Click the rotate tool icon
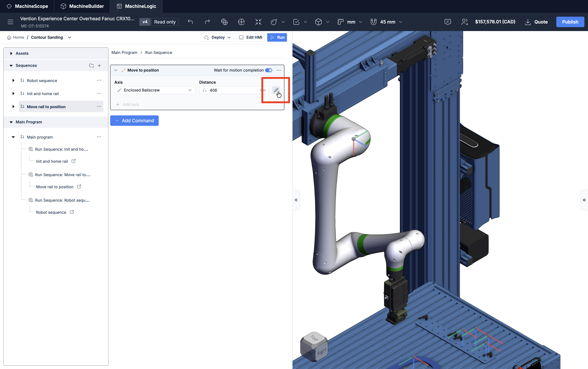This screenshot has height=369, width=588. (x=274, y=22)
